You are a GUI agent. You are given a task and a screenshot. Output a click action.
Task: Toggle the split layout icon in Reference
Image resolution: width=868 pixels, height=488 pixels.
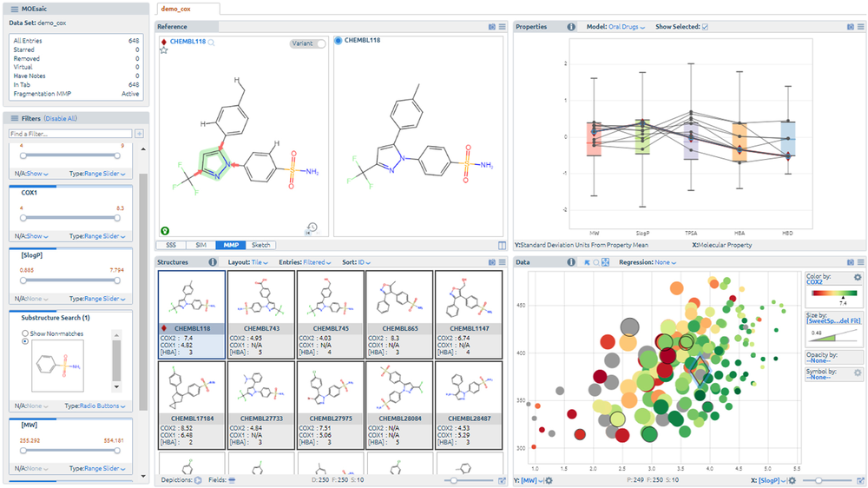tap(502, 246)
